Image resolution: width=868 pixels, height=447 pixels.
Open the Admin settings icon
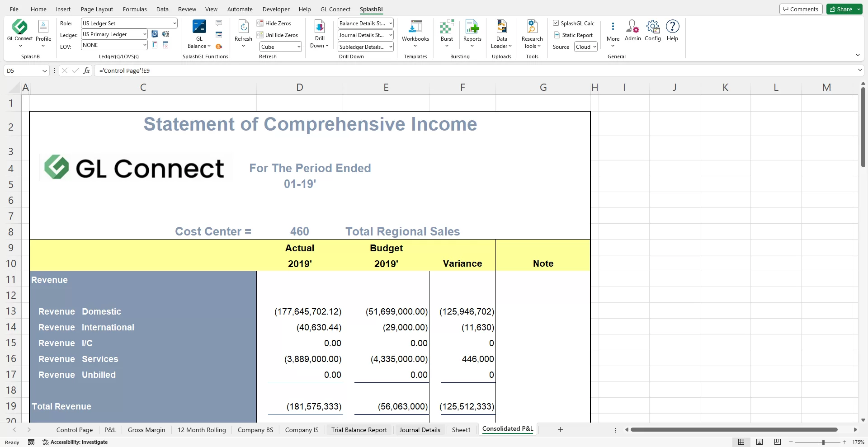tap(632, 27)
